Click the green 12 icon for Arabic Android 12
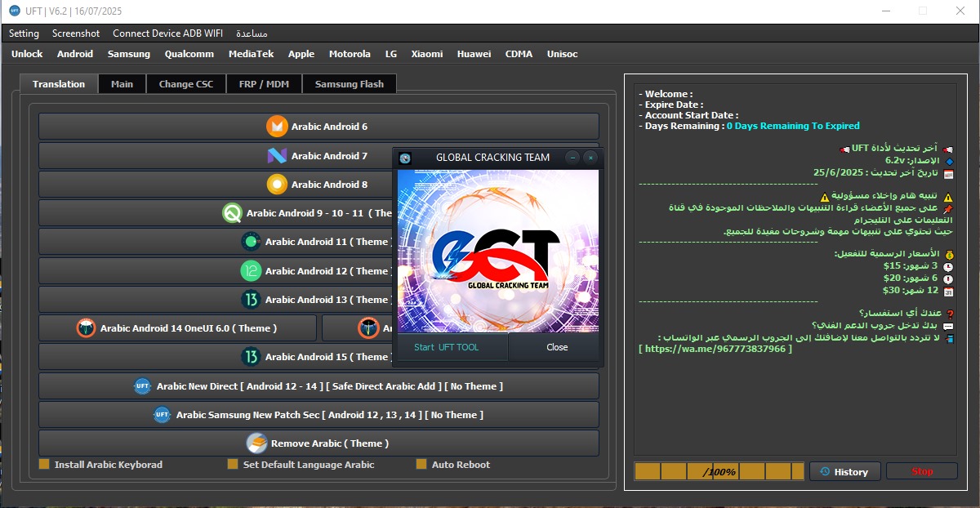The width and height of the screenshot is (980, 508). coord(251,270)
